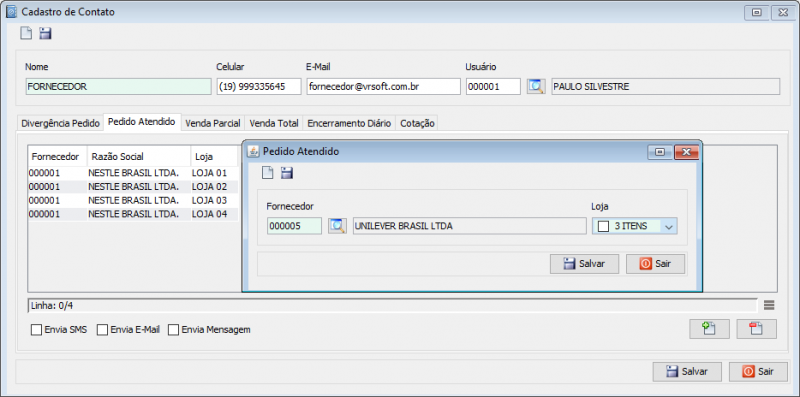
Task: Click the PAULO SILVESTRE name field
Action: 666,87
